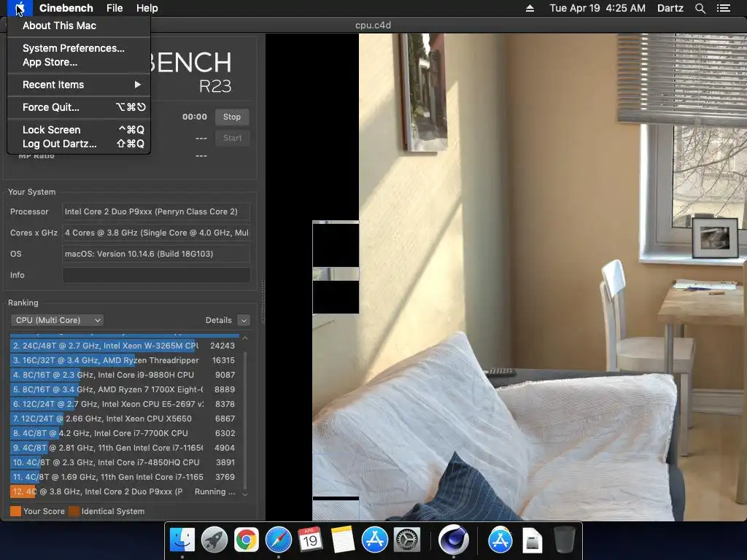Select the Core 2 Duo Running row
Image resolution: width=747 pixels, height=560 pixels.
(123, 491)
